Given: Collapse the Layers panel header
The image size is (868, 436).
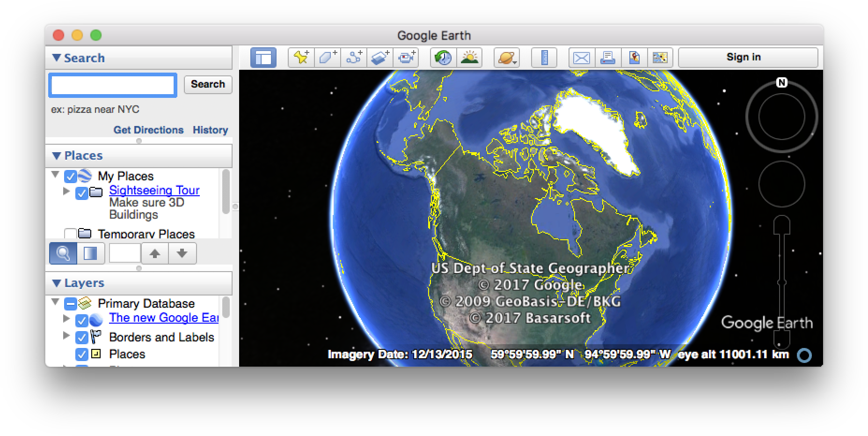Looking at the screenshot, I should (x=57, y=283).
